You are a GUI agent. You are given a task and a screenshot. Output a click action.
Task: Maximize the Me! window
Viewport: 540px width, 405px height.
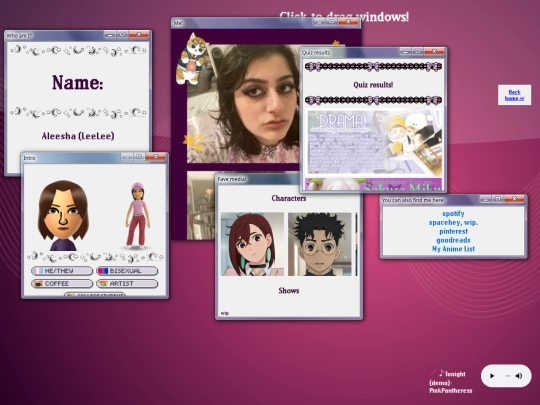[x=331, y=22]
